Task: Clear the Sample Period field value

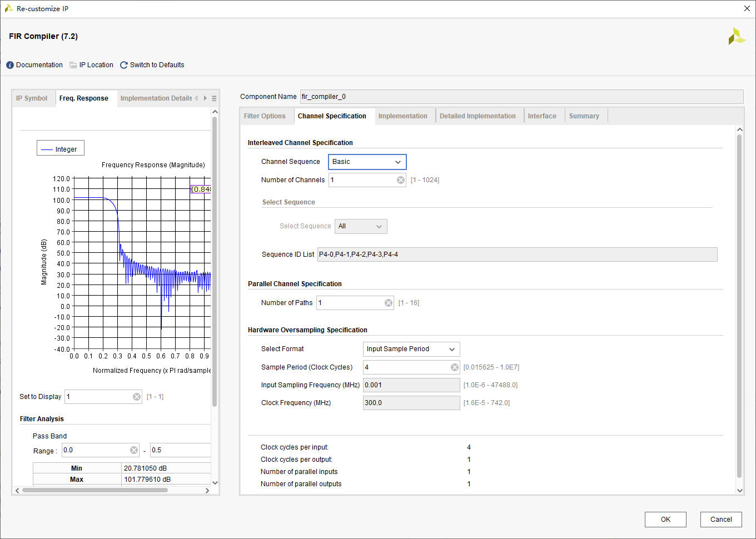Action: click(x=455, y=367)
